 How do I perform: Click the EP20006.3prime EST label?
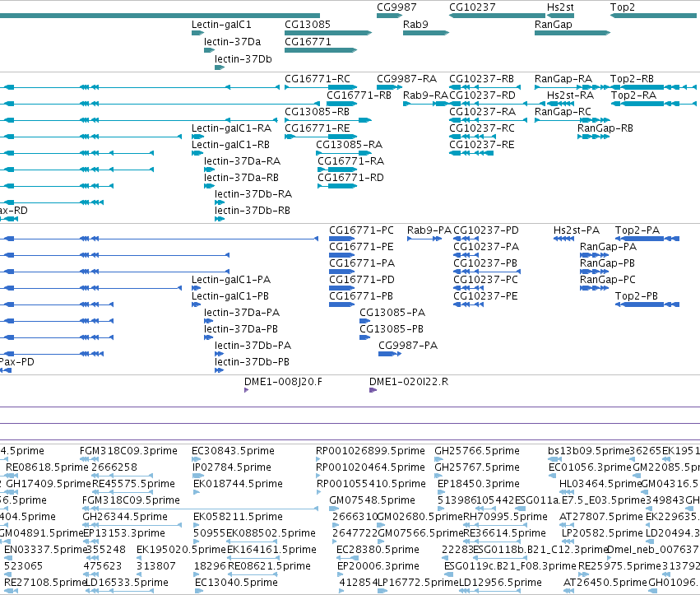[x=378, y=567]
